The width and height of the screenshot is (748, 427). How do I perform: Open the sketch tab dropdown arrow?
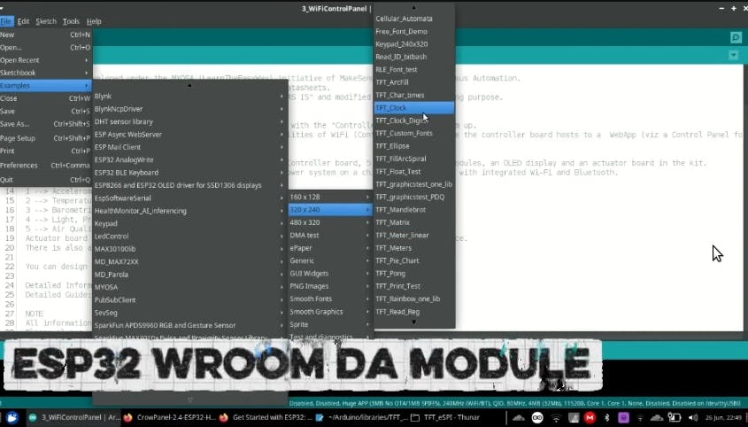tap(733, 55)
